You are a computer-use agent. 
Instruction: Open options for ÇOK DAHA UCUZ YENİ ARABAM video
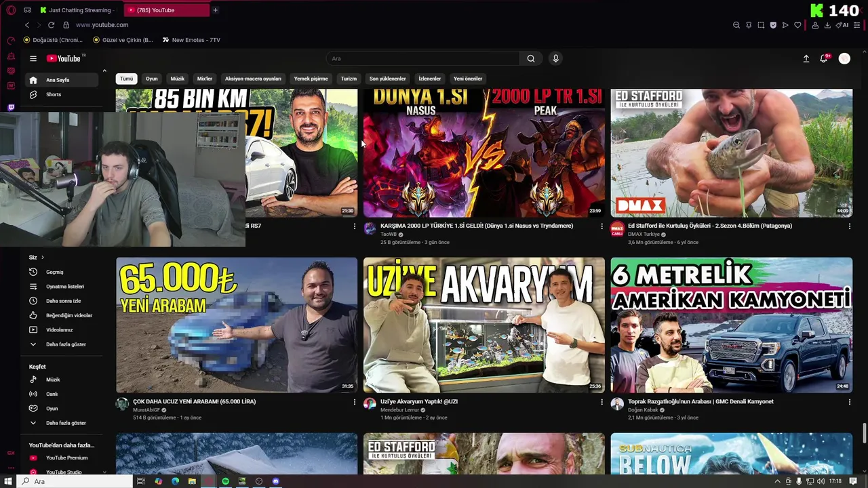point(354,402)
